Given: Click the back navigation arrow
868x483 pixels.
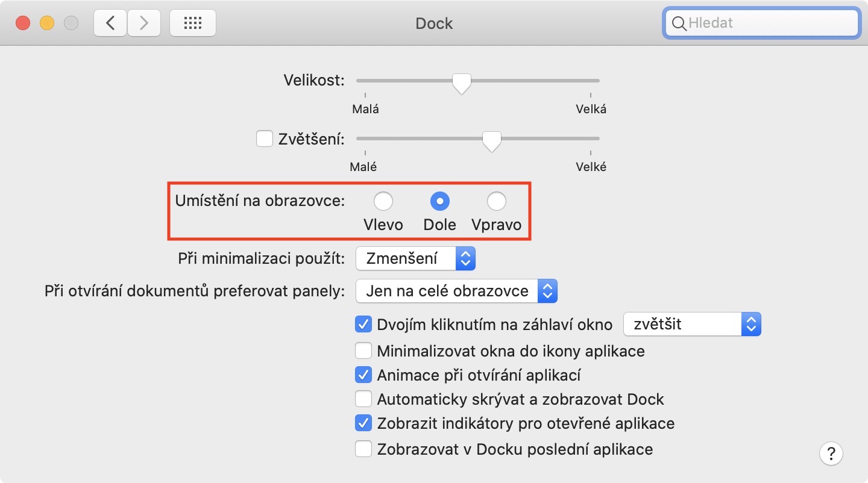Looking at the screenshot, I should (110, 23).
